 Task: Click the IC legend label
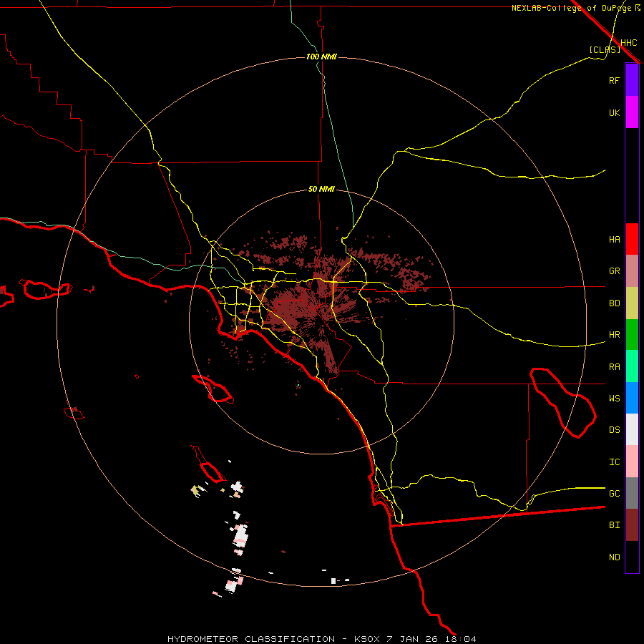tap(614, 462)
